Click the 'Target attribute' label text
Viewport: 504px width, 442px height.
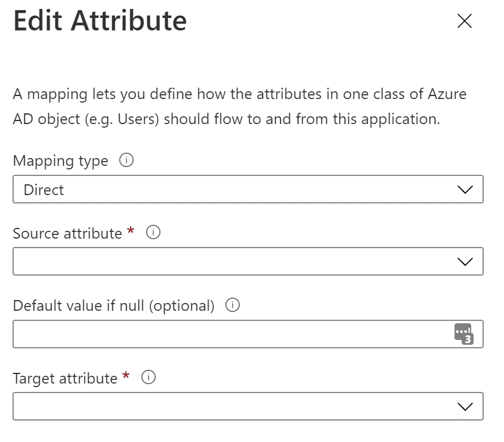pos(65,379)
